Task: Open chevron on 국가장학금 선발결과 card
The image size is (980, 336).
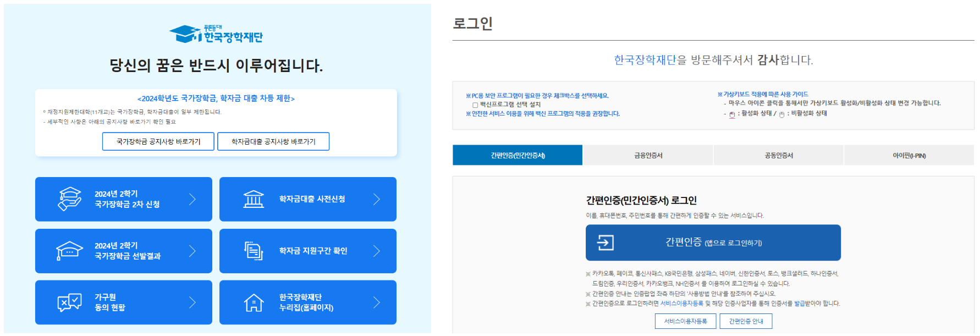Action: click(x=192, y=251)
